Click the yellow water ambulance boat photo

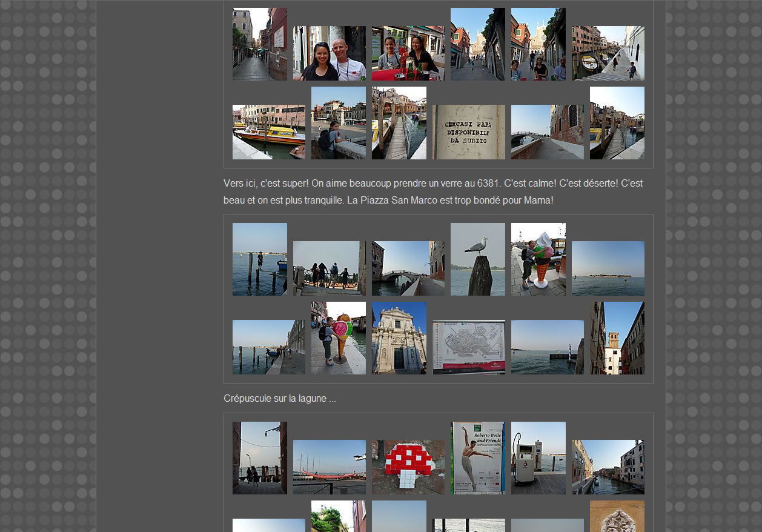[x=268, y=132]
